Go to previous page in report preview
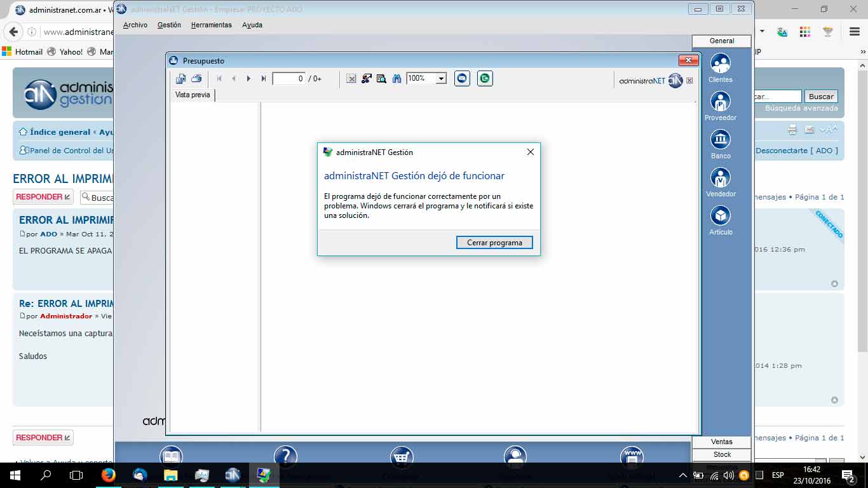 click(x=234, y=79)
